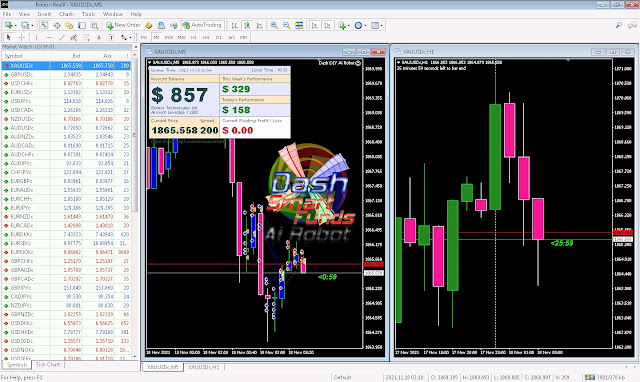640x382 pixels.
Task: Expand the New Chart dropdown arrow
Action: click(16, 26)
